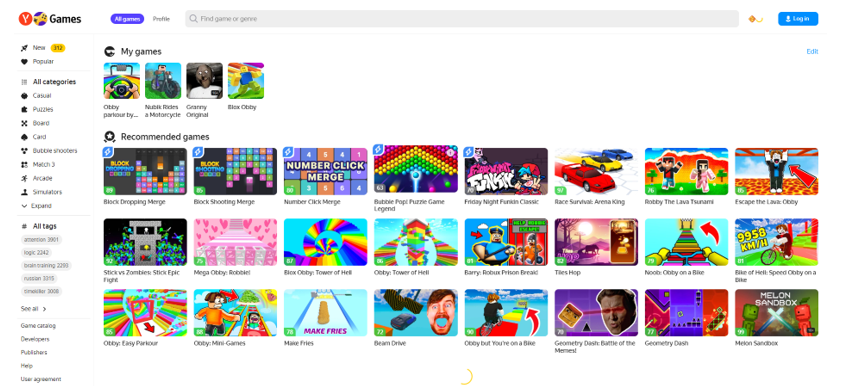The height and width of the screenshot is (386, 857).
Task: Select the brain training tag
Action: [46, 266]
